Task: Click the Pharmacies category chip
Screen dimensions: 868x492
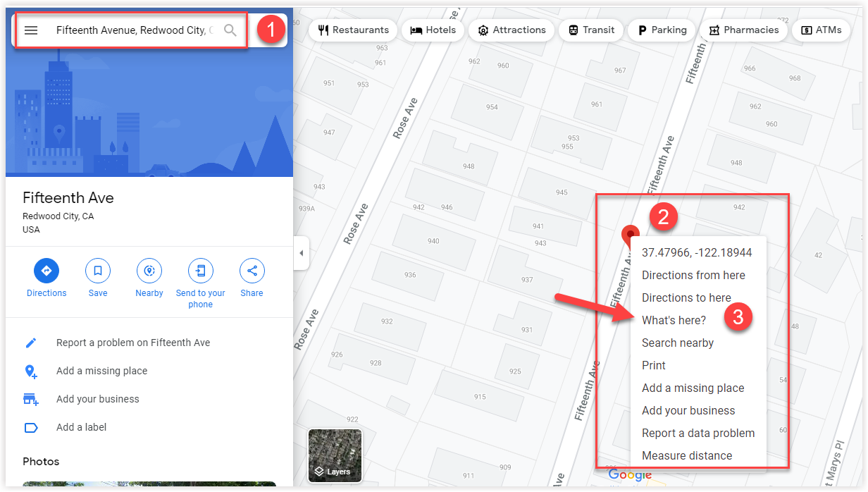Action: 743,30
